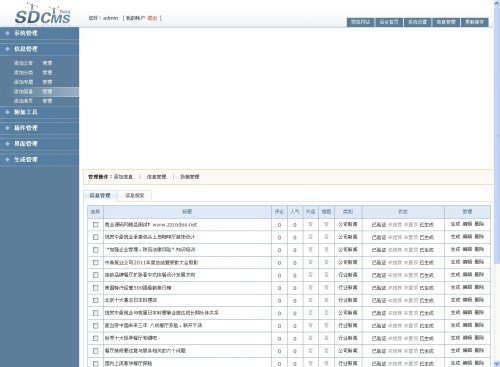Click diamond icon beside 插件管理
The width and height of the screenshot is (500, 367).
point(7,128)
